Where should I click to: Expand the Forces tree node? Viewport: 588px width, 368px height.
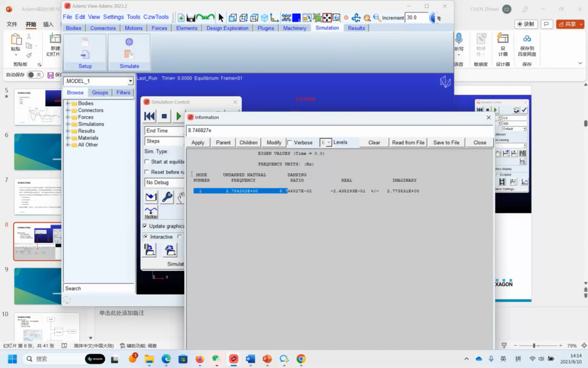pyautogui.click(x=68, y=117)
